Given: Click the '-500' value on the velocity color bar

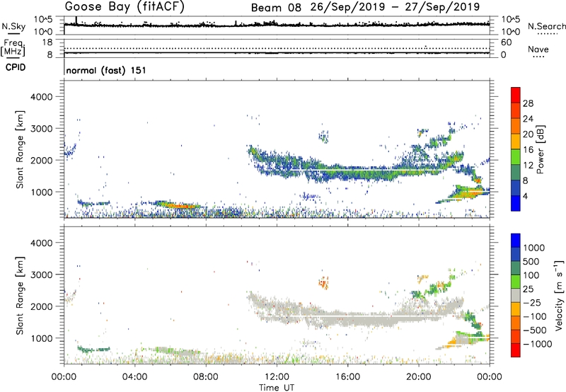Looking at the screenshot, I should pyautogui.click(x=534, y=330).
